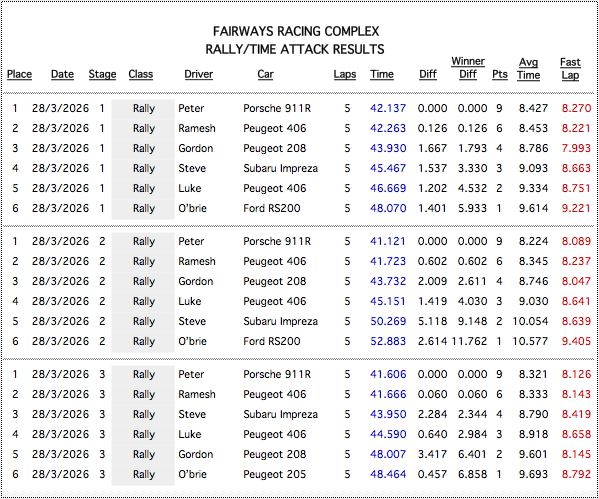Select Peter's stage 1 time 42.137

[388, 108]
